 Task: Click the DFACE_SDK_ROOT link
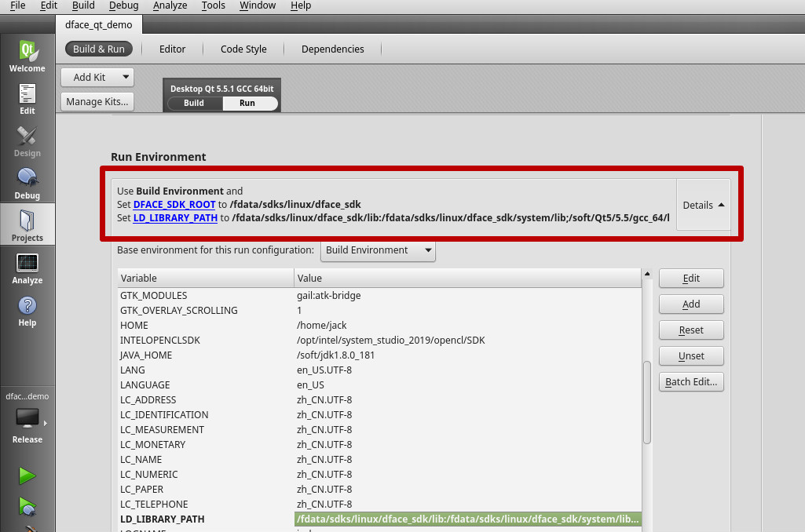174,205
